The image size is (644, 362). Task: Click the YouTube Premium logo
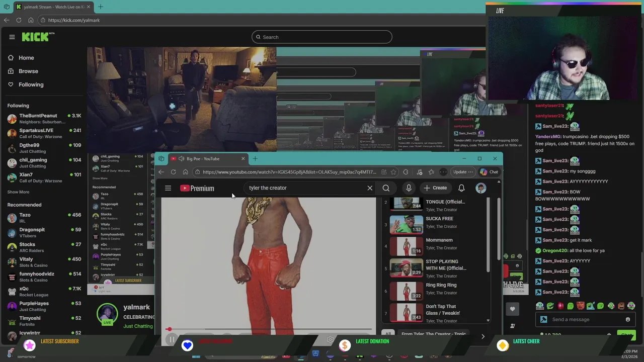click(197, 188)
